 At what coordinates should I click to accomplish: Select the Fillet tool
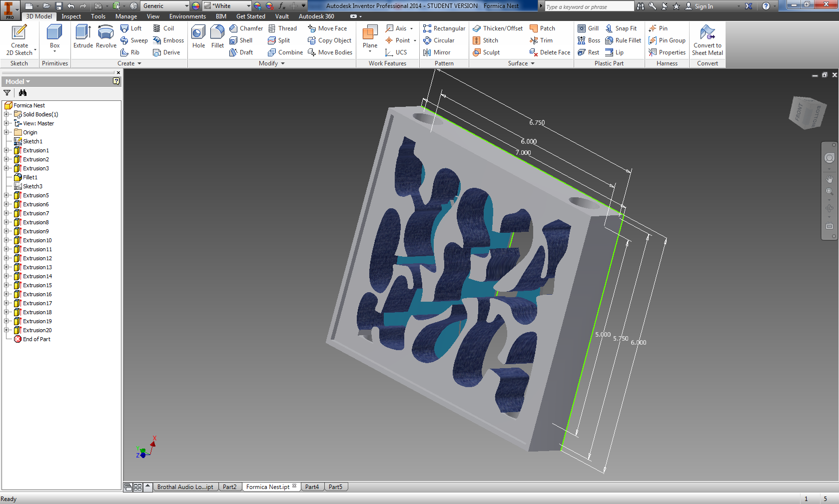217,36
